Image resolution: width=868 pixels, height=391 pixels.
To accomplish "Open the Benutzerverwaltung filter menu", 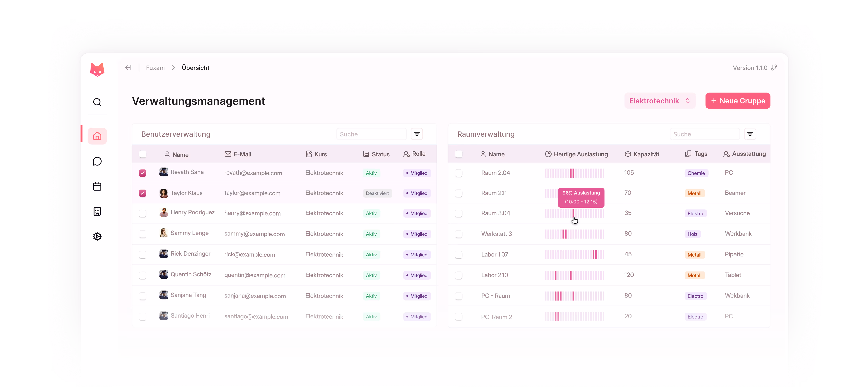I will (x=417, y=134).
